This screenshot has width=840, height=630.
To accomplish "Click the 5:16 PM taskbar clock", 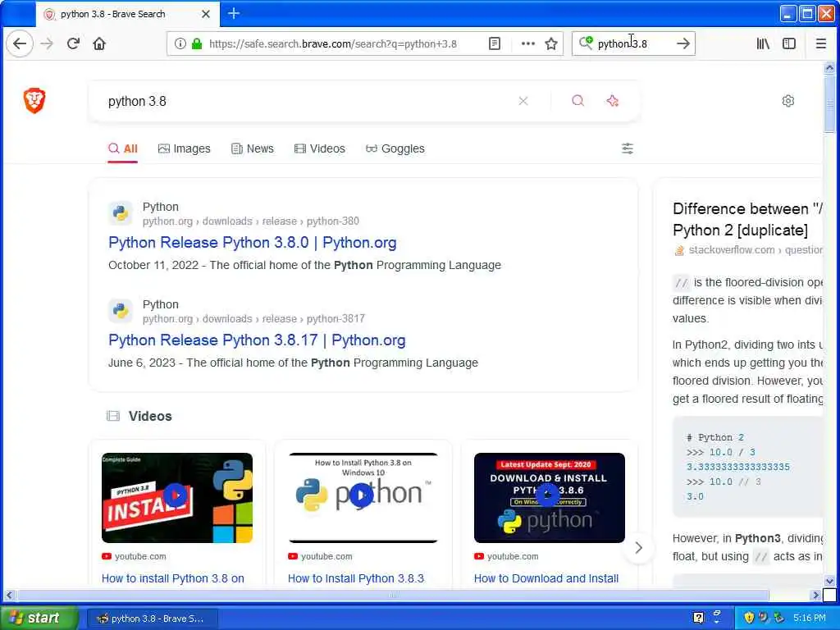I will pyautogui.click(x=810, y=619).
